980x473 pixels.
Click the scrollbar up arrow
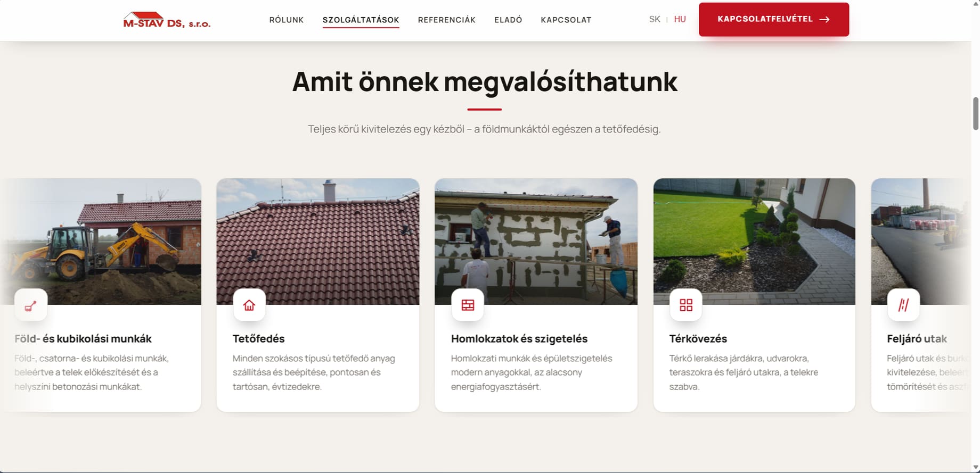click(976, 4)
